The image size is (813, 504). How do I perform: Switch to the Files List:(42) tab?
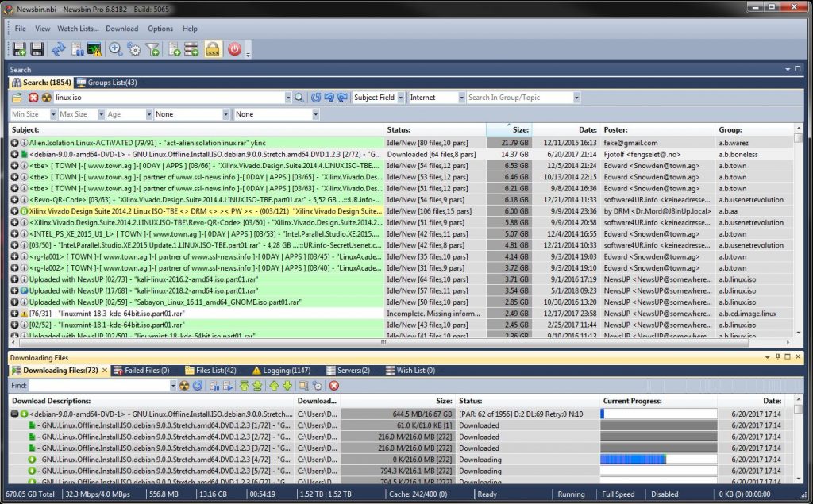[x=210, y=371]
